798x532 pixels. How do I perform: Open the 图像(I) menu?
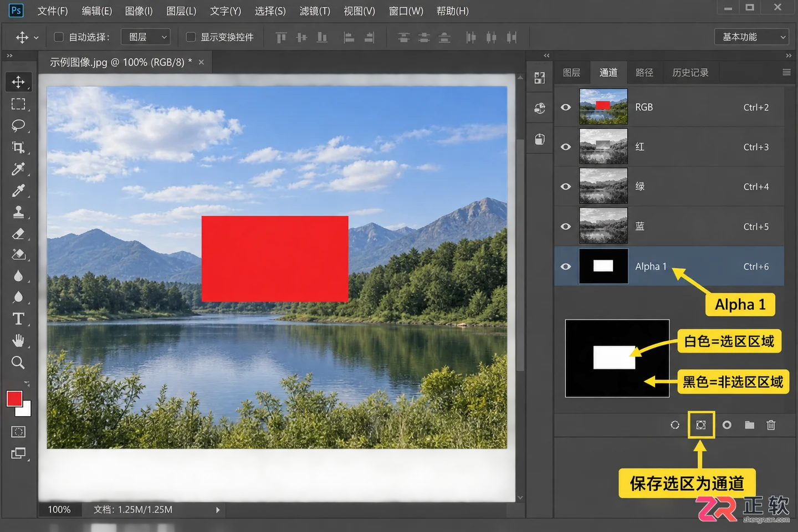click(139, 11)
